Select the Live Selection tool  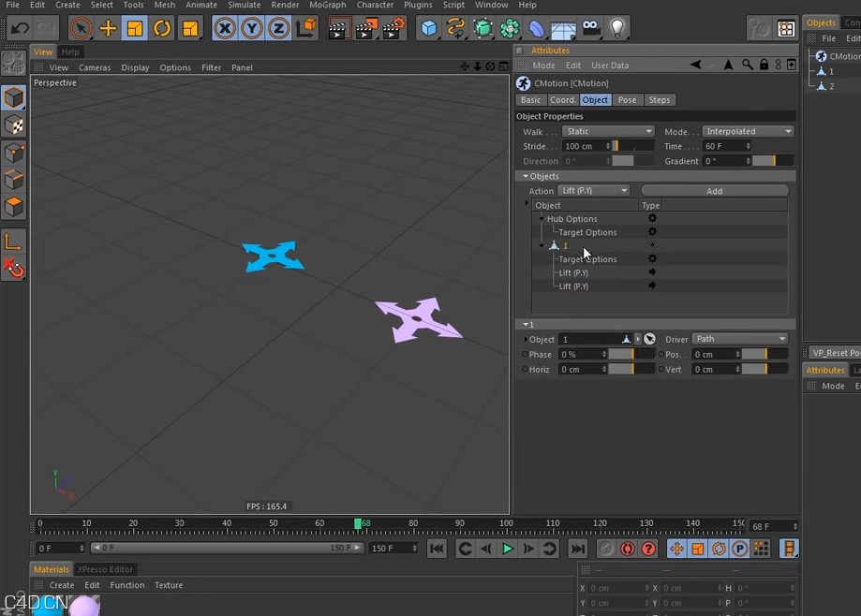pos(81,28)
